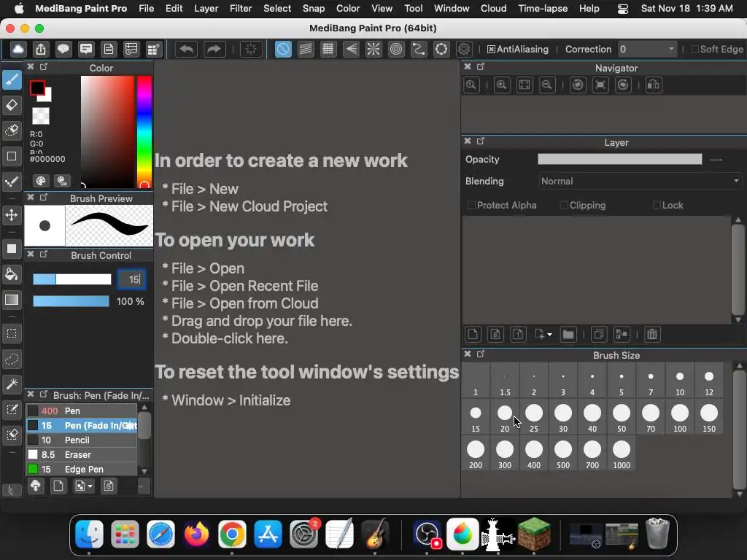The height and width of the screenshot is (560, 747).
Task: Expand the add layer dropdown arrow
Action: click(549, 335)
